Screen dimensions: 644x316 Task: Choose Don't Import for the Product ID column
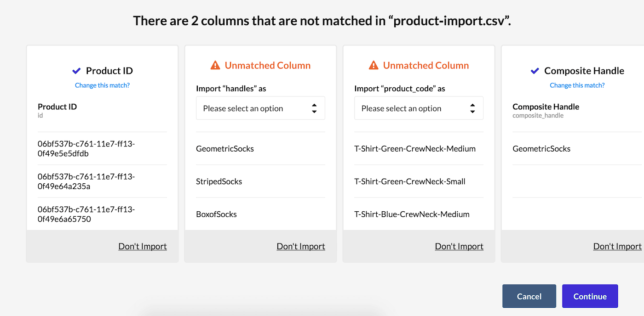pos(143,246)
